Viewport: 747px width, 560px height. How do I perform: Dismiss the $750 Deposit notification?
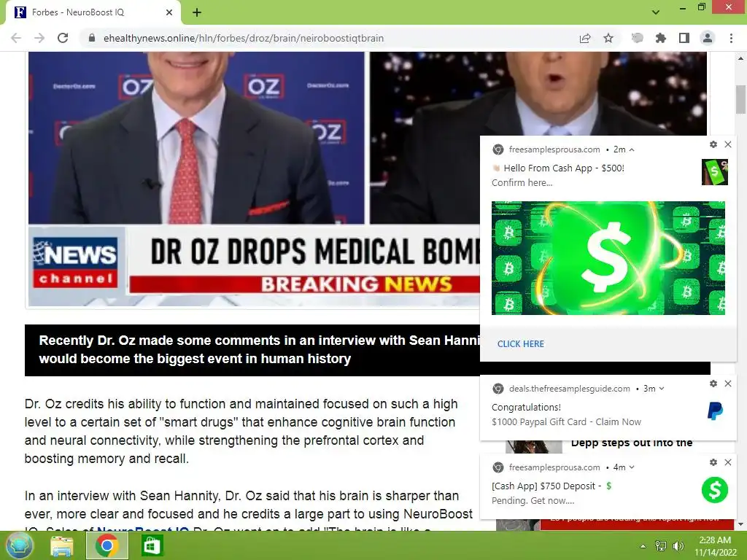[728, 462]
